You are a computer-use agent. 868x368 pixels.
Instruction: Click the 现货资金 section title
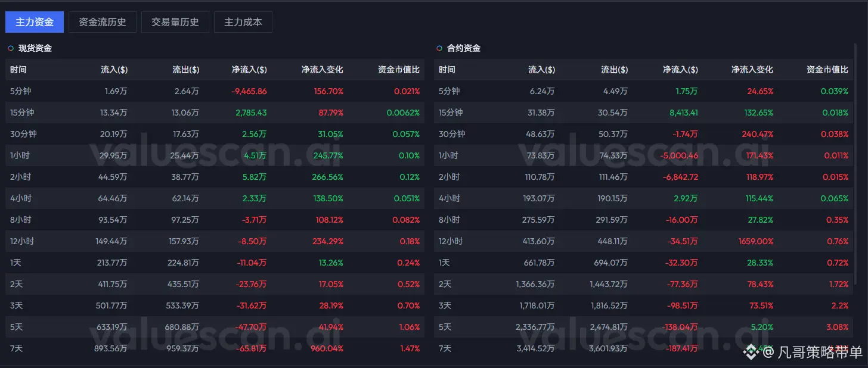pos(35,48)
